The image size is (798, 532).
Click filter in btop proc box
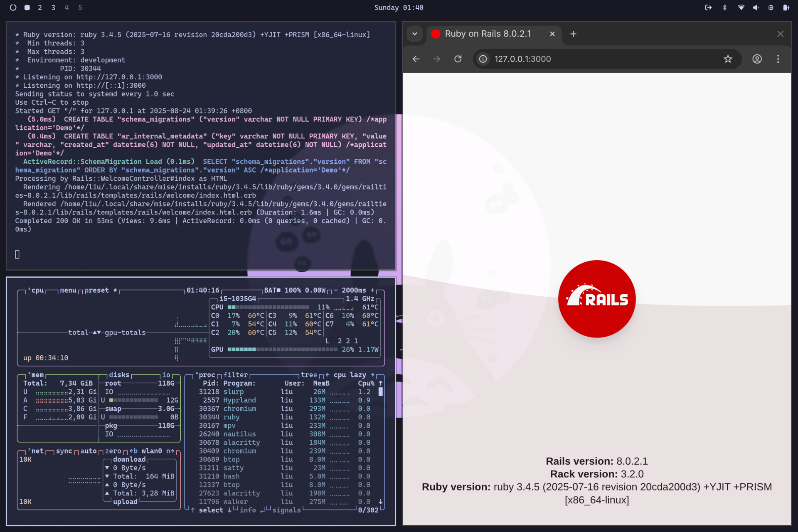click(236, 375)
